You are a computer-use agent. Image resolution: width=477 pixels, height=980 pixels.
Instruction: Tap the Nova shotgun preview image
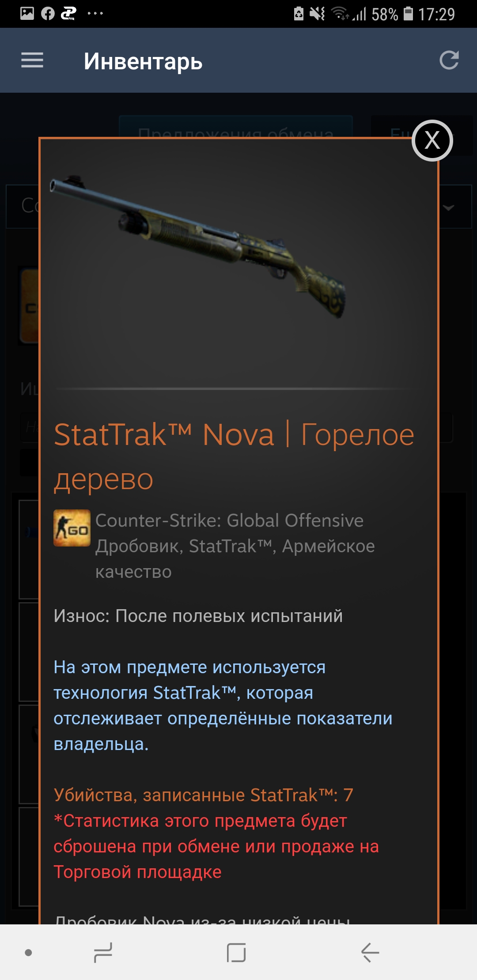[x=197, y=246]
